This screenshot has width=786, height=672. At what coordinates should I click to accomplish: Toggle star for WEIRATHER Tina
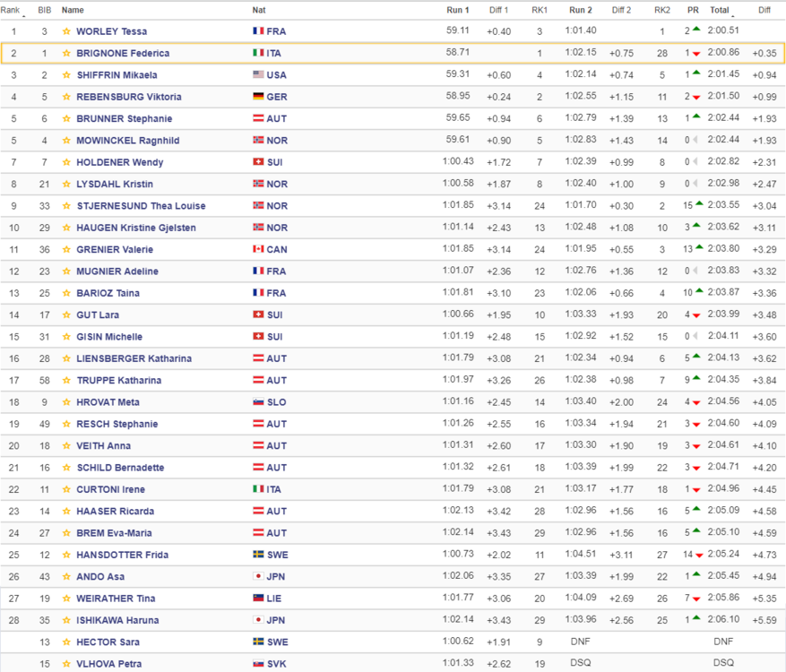click(x=66, y=599)
